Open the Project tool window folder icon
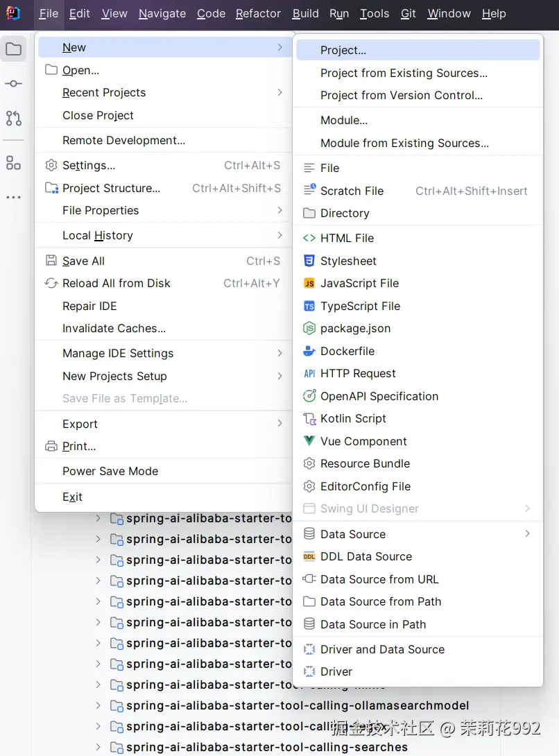This screenshot has width=559, height=756. pyautogui.click(x=13, y=49)
